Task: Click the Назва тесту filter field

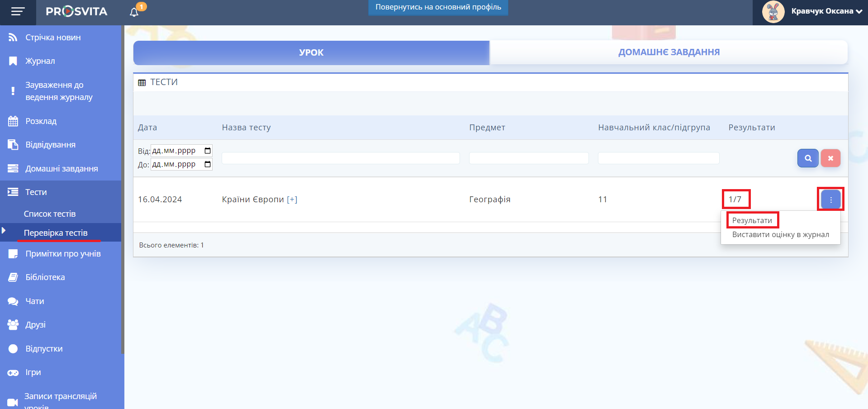Action: (x=340, y=158)
